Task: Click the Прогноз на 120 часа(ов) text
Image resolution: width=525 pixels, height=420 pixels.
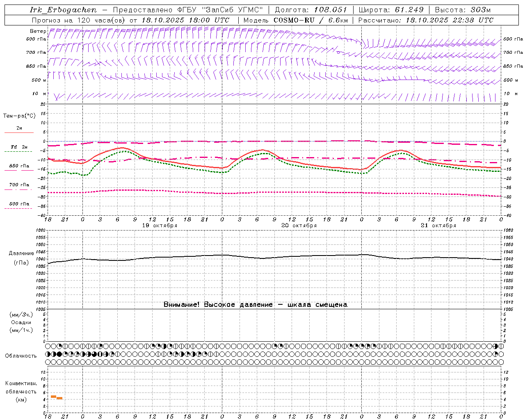Action: pos(79,20)
